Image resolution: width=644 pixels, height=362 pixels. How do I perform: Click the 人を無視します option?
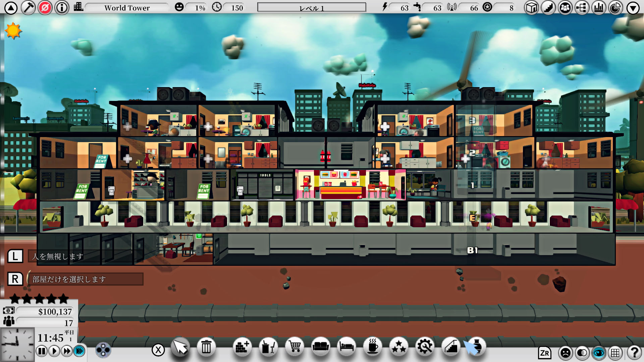(x=64, y=256)
